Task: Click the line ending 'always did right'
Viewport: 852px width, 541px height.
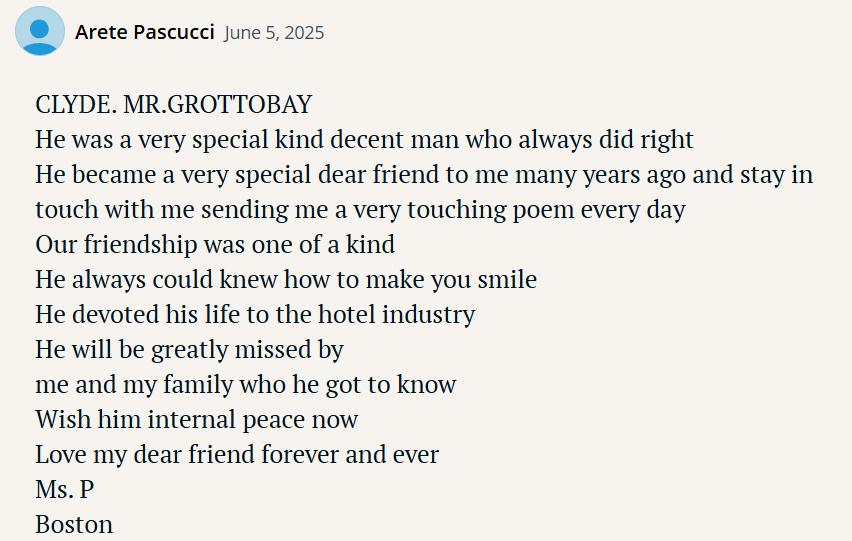Action: pos(365,140)
